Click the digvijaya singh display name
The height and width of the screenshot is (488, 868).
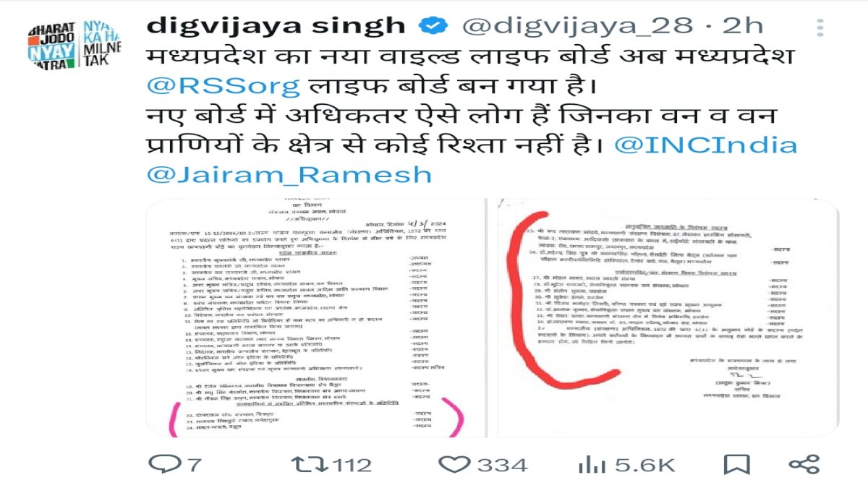pos(276,27)
